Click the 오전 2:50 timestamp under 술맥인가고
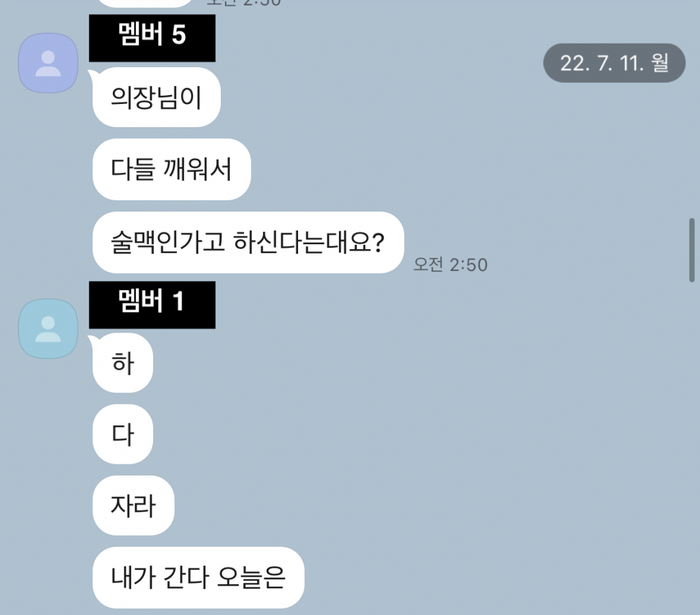Viewport: 700px width, 615px height. pyautogui.click(x=450, y=265)
